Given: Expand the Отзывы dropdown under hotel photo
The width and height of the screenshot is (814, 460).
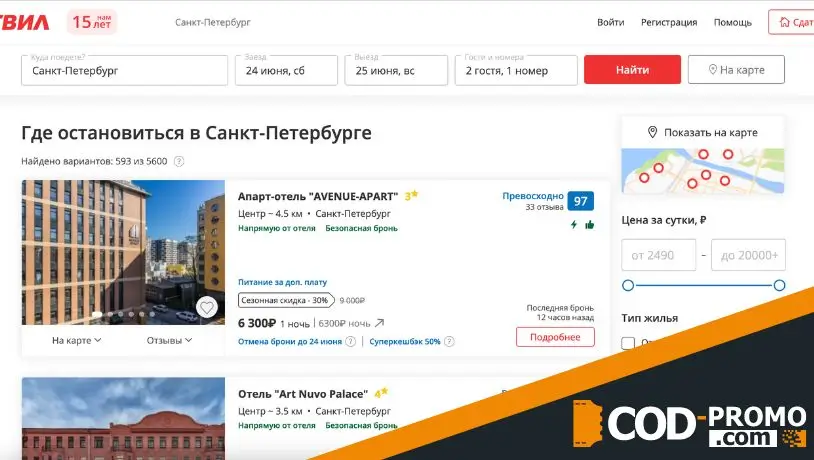Looking at the screenshot, I should 169,341.
